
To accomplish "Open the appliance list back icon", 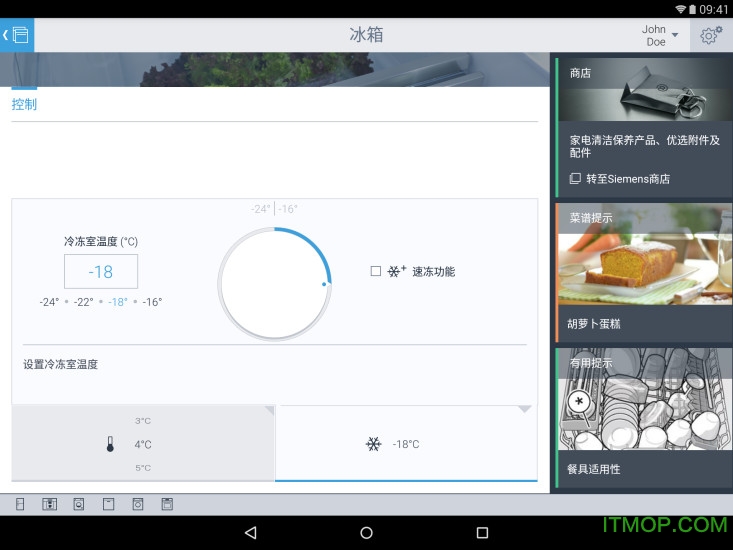I will (x=17, y=35).
